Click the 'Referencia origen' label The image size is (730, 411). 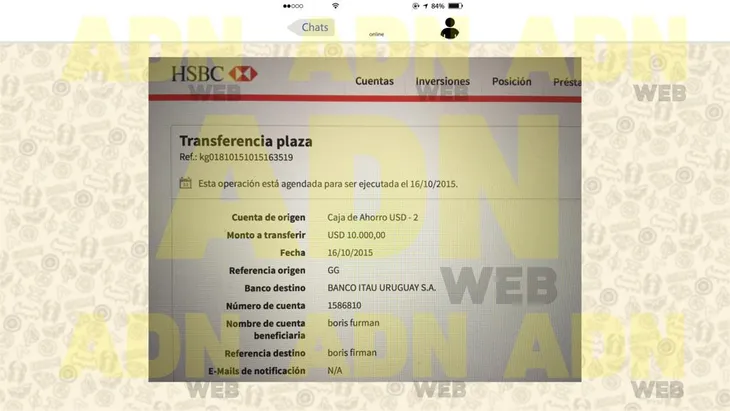pyautogui.click(x=267, y=270)
